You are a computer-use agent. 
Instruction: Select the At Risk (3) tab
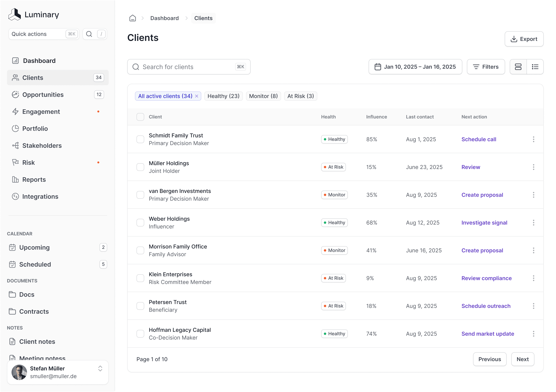point(300,96)
